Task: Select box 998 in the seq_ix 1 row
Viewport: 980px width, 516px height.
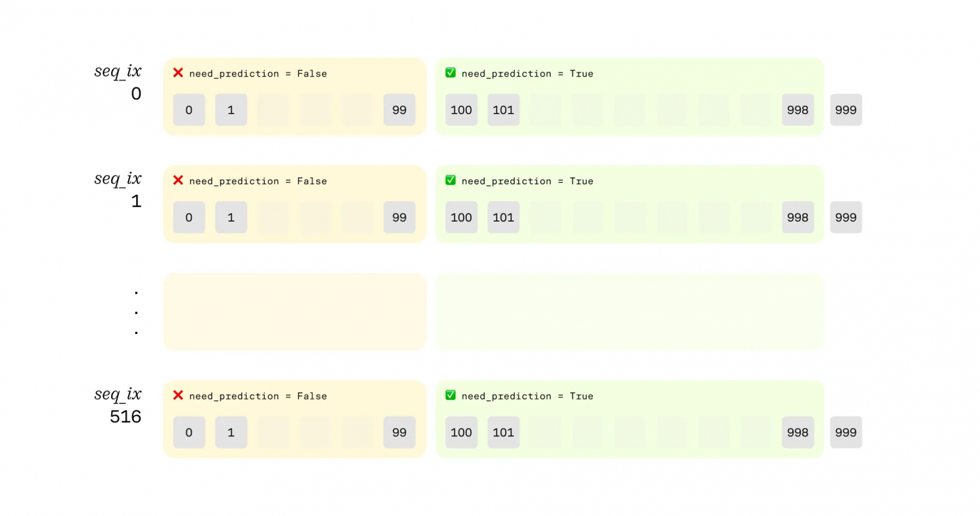Action: [798, 217]
